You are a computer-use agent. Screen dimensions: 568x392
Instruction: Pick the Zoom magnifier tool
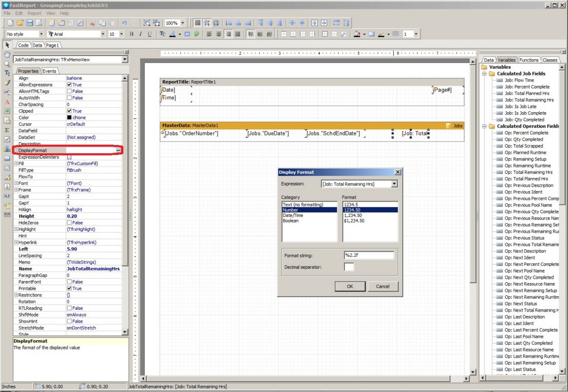[7, 64]
